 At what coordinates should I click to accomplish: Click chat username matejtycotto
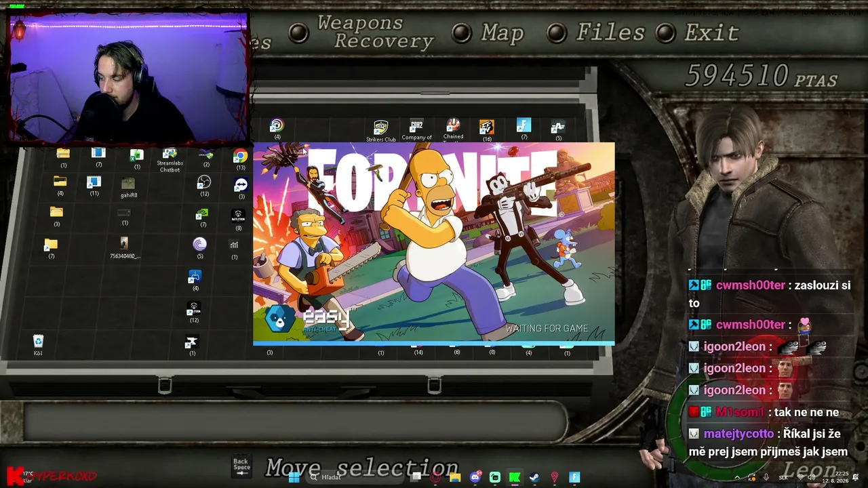pos(738,434)
